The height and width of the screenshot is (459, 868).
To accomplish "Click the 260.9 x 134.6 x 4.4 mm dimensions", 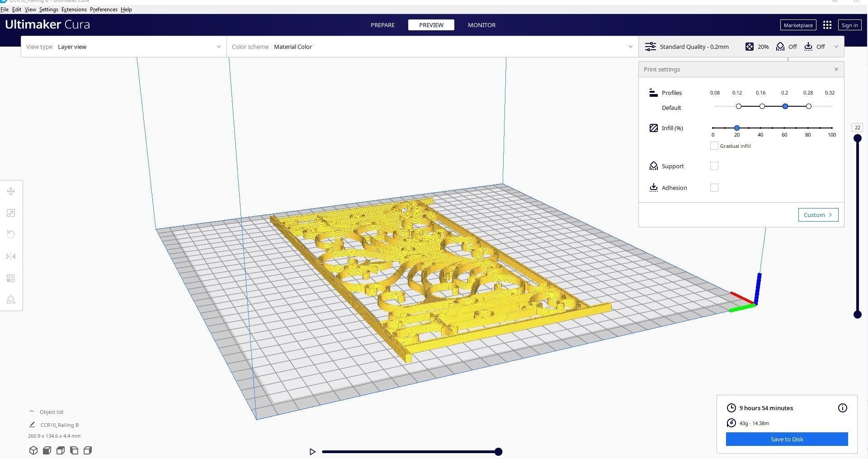I will pos(54,436).
